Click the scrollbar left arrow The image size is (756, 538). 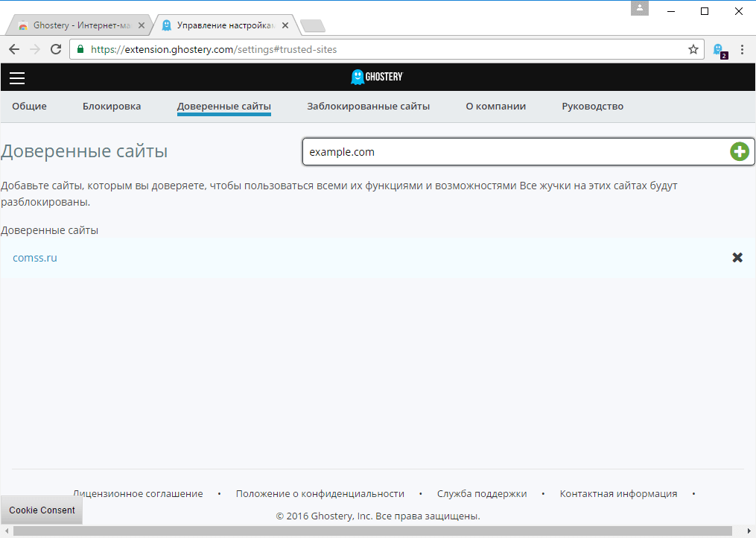[6, 531]
